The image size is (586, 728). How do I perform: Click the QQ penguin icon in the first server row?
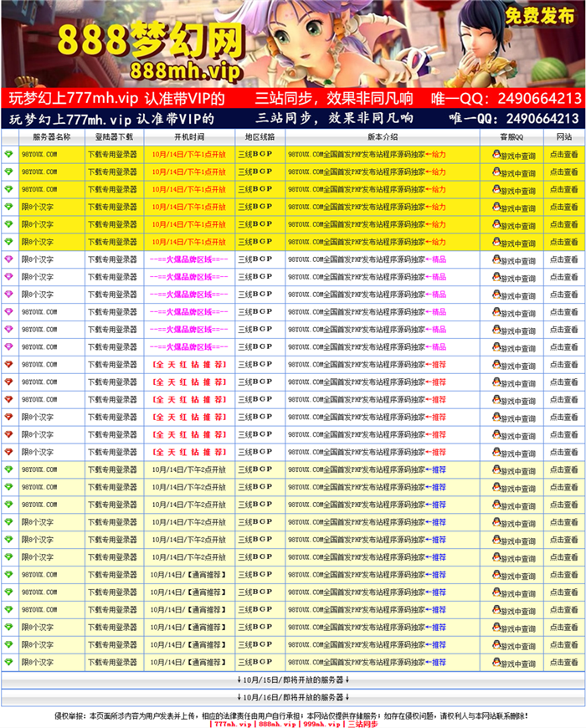point(496,155)
